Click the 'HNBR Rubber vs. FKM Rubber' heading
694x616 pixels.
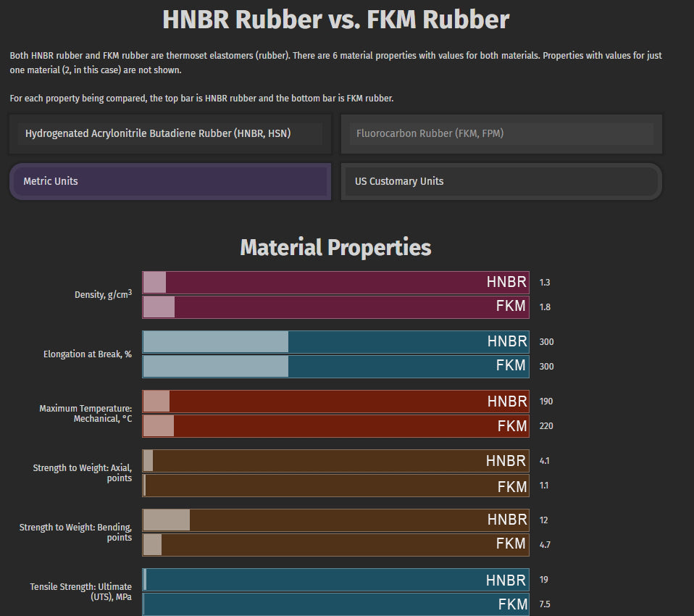(335, 20)
